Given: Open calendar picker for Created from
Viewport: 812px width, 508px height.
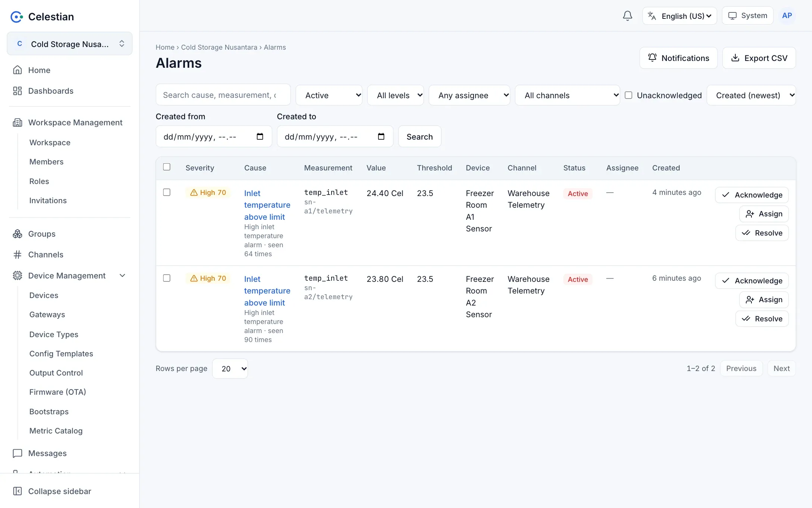Looking at the screenshot, I should (x=260, y=136).
